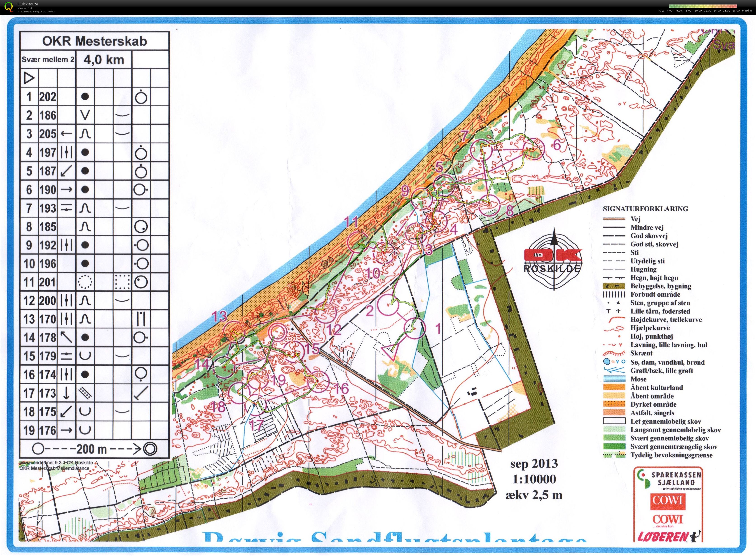
Task: Click the 'Tydelig bevoksningsgrænse' legend entry
Action: [672, 455]
